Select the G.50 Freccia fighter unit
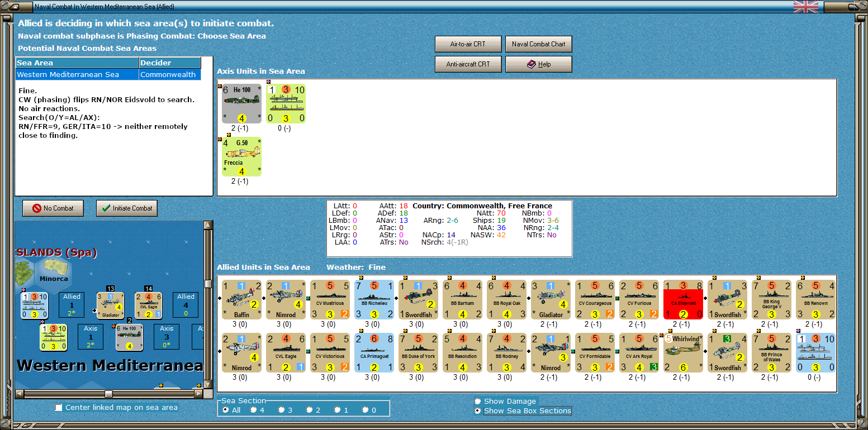The image size is (868, 430). 241,156
